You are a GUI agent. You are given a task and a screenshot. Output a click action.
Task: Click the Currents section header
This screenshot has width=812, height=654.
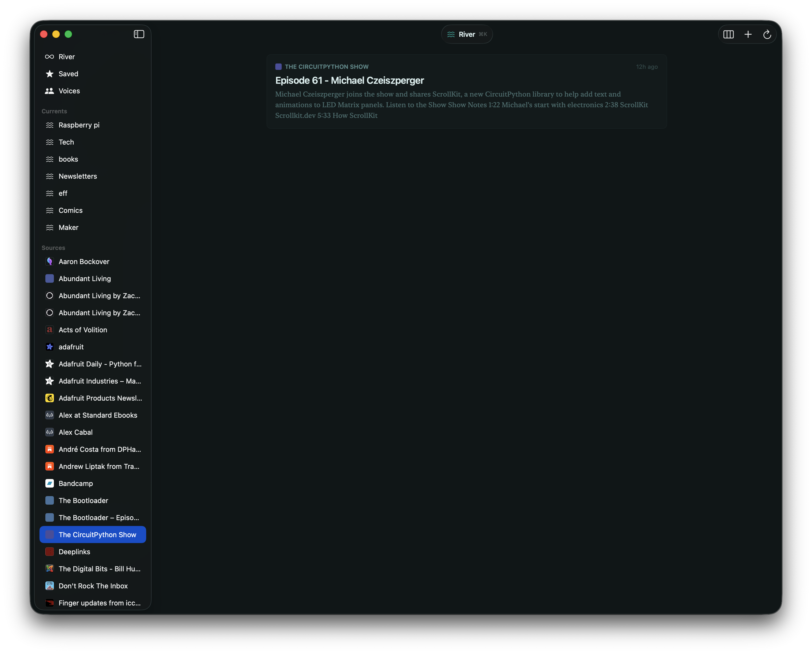[54, 111]
